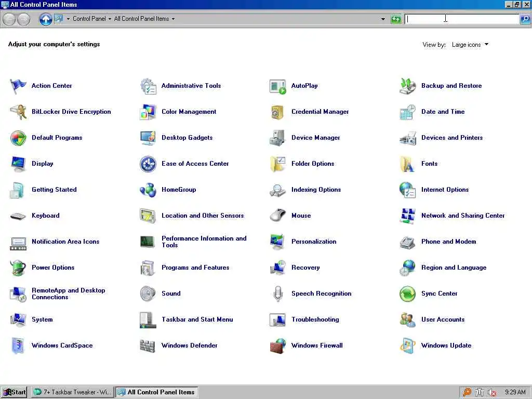Image resolution: width=532 pixels, height=399 pixels.
Task: Open Programs and Features link
Action: click(x=195, y=268)
